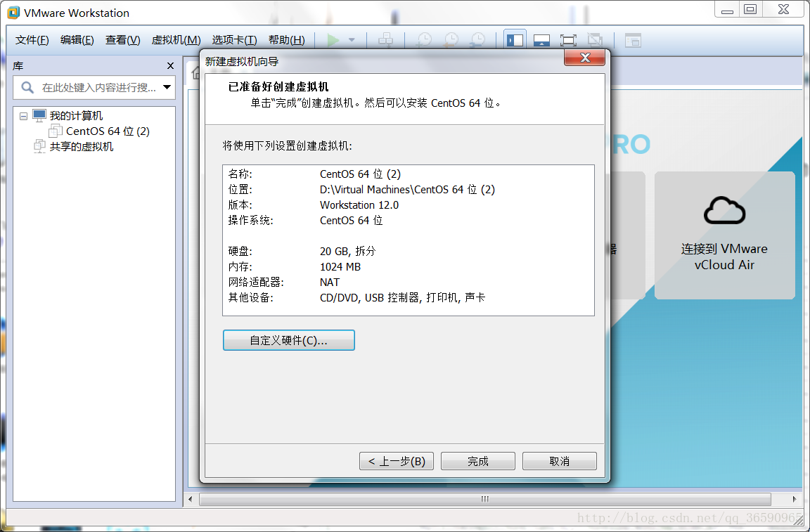Click the 已准备好创建虚拟机 heading
810x532 pixels.
point(278,86)
